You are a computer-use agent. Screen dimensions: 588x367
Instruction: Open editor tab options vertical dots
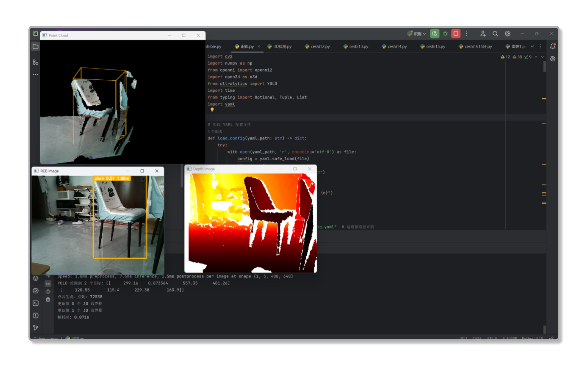[x=540, y=46]
